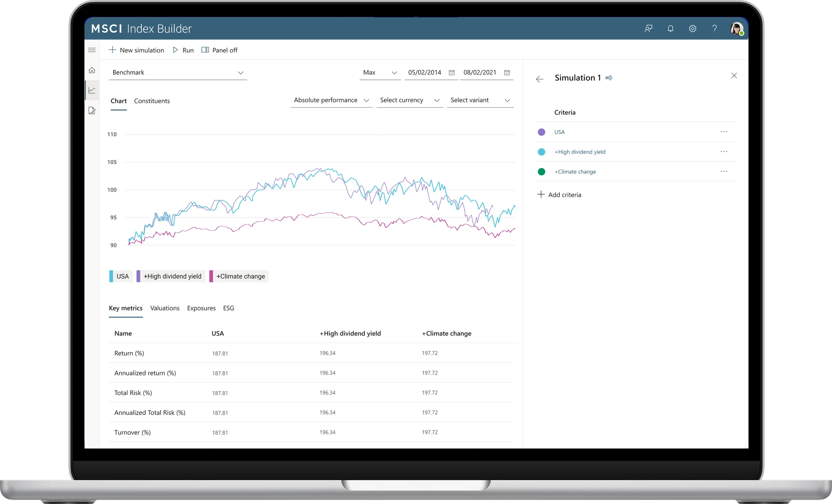
Task: Start a New simulation
Action: 136,50
